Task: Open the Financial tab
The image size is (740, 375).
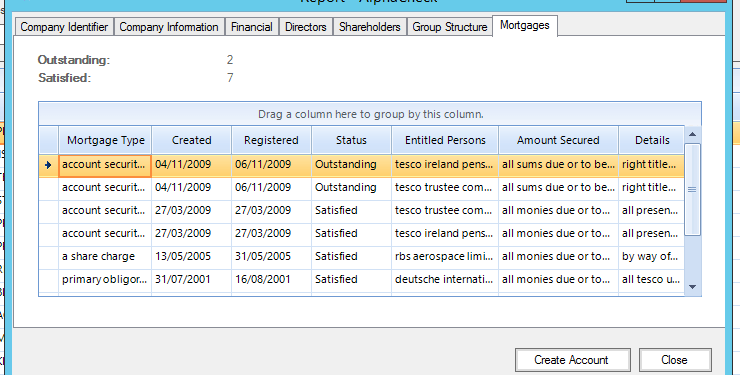Action: (x=252, y=27)
